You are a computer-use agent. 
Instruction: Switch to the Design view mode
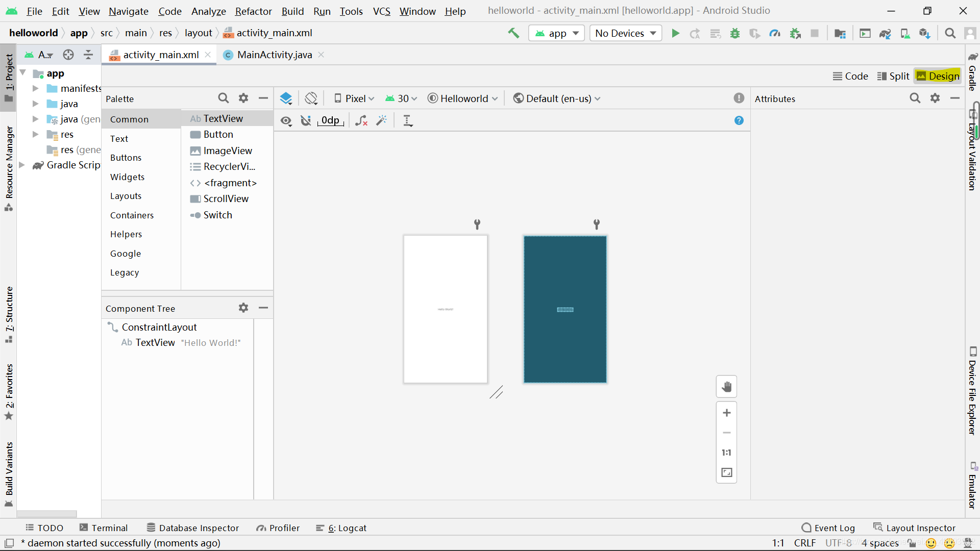938,76
